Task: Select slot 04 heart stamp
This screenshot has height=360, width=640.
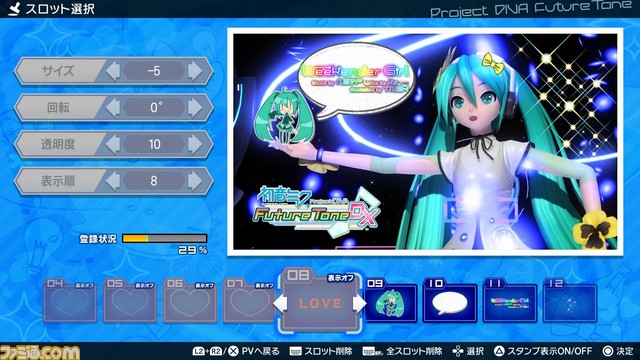Action: [x=70, y=301]
